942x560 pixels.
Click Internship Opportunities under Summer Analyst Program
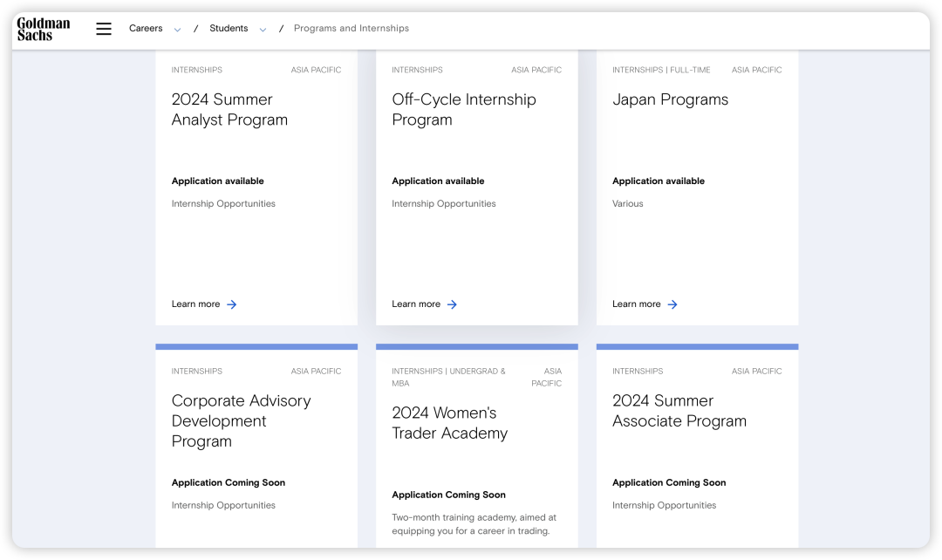223,204
